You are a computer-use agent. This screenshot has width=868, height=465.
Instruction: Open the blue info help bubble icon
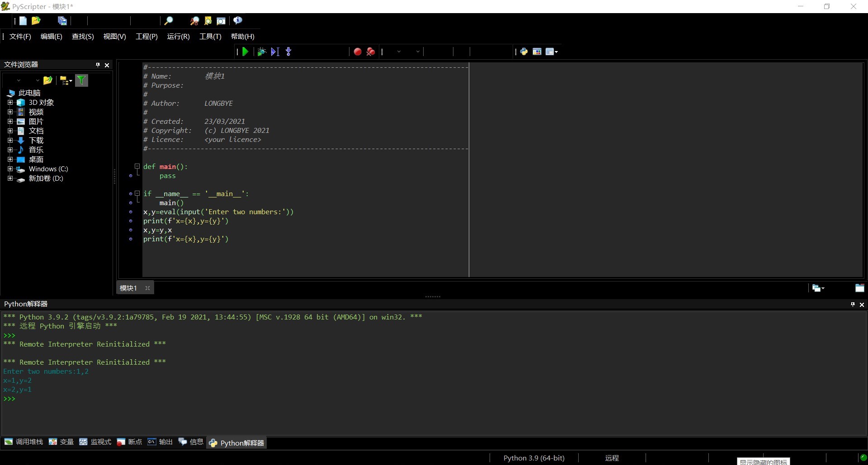tap(238, 21)
